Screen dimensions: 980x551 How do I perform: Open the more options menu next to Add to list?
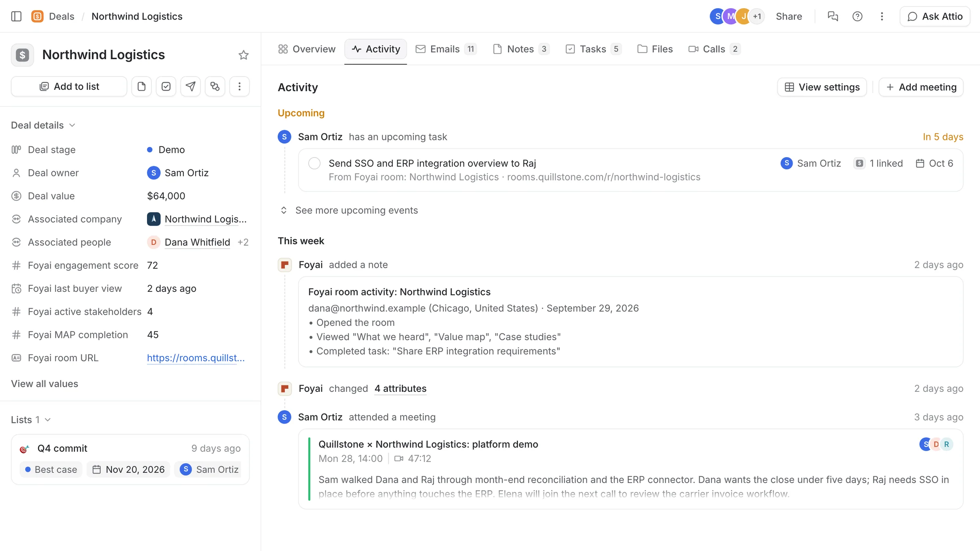(239, 87)
